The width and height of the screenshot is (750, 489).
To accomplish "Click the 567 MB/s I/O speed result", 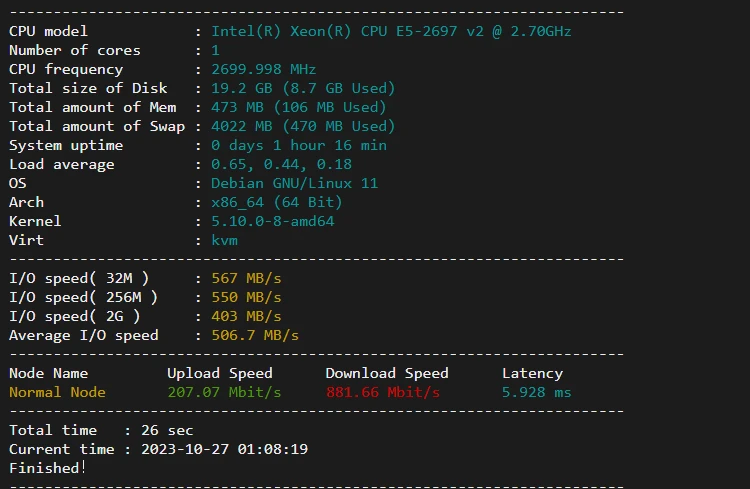I will [246, 278].
